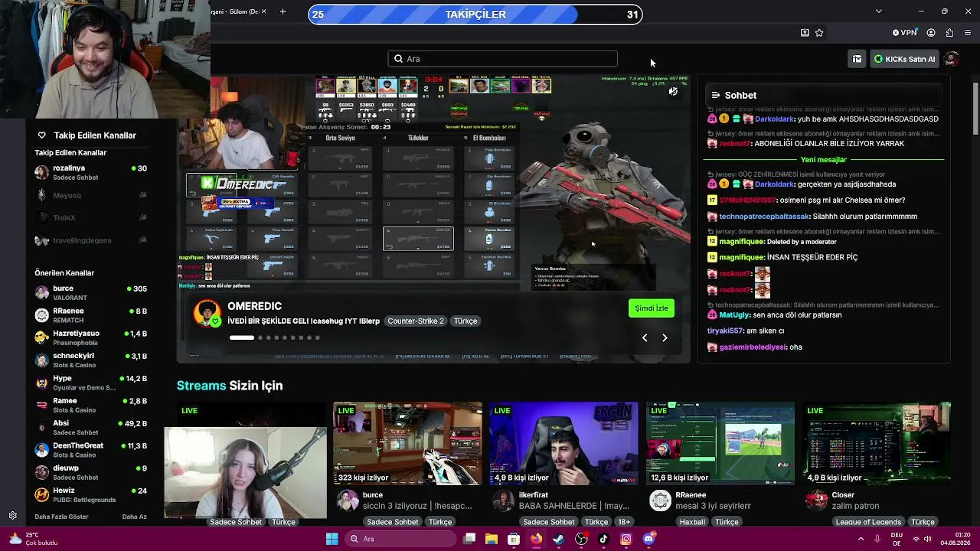Collapse chat using the Sohbet arrow icon
This screenshot has height=551, width=980.
715,95
